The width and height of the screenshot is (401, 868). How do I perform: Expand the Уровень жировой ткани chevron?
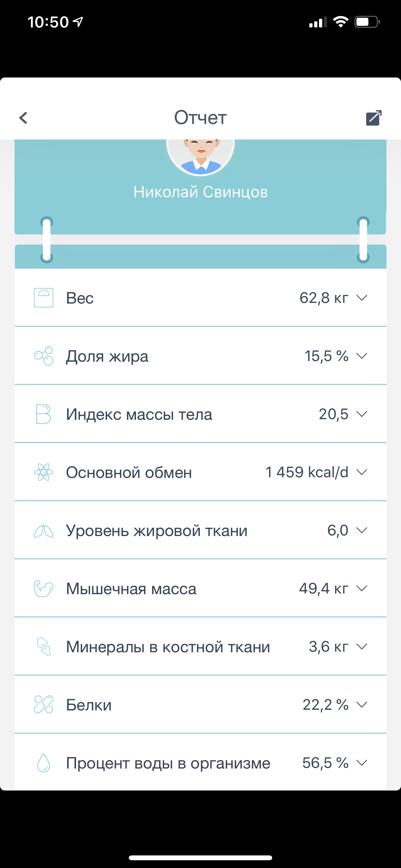click(362, 530)
